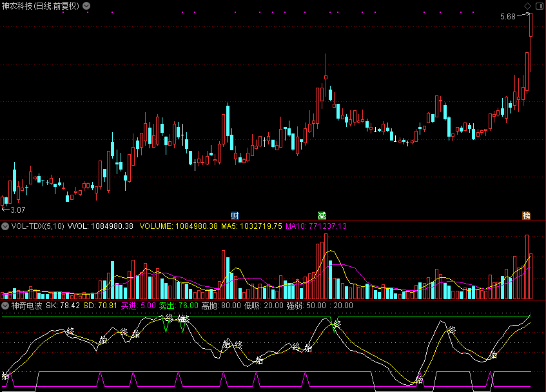Select the magenta MA10 volume value label
Screen dimensions: 546x392
coord(316,226)
